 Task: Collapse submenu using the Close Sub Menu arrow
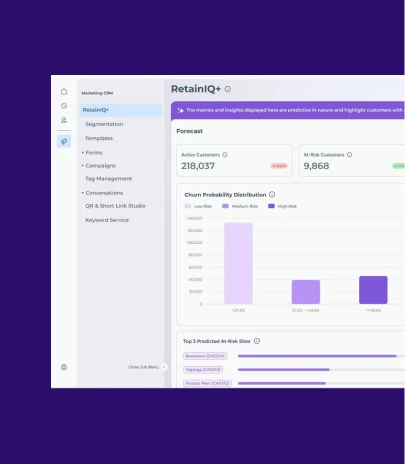point(164,367)
